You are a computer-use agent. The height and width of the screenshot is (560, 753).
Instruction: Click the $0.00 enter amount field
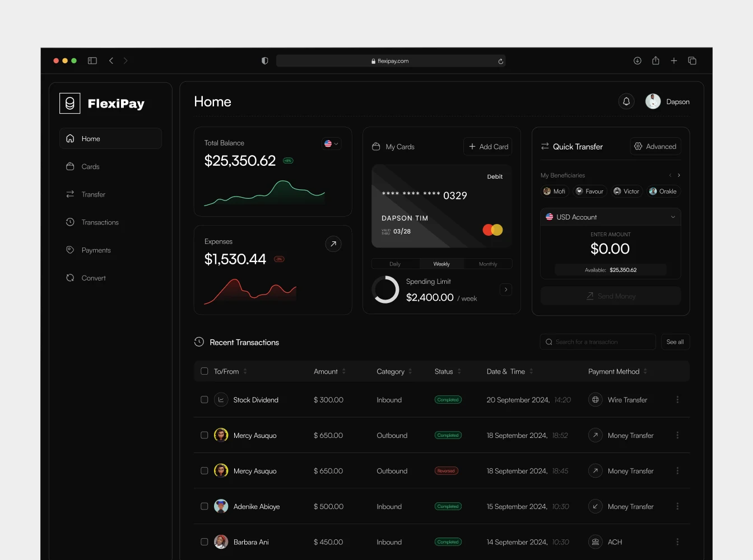click(x=610, y=249)
